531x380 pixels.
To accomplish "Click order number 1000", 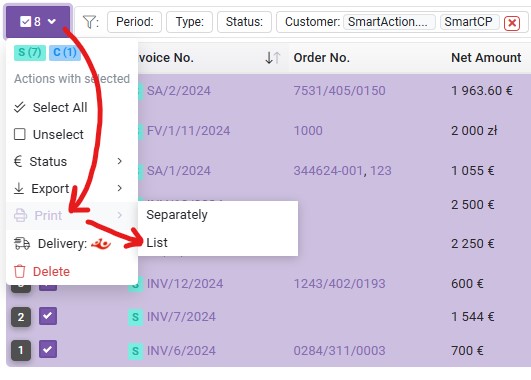I will [308, 131].
